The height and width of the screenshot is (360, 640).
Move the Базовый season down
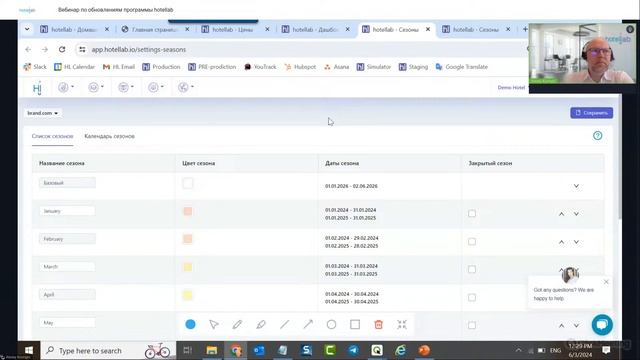(576, 186)
